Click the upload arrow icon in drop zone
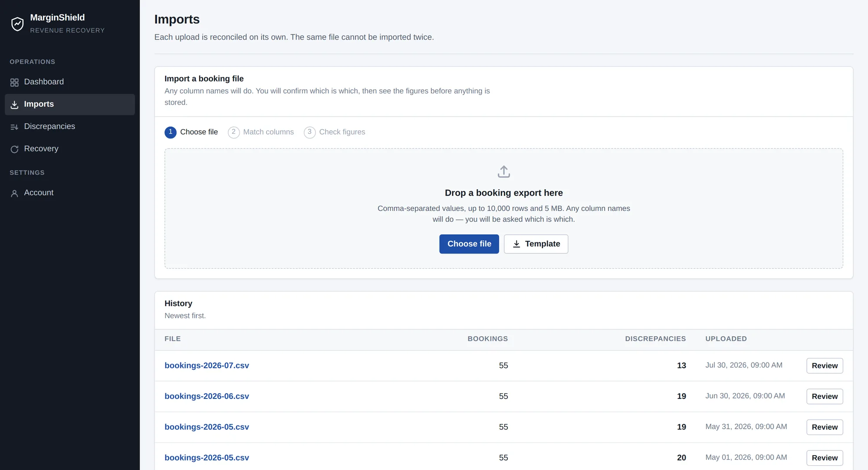Screen dimensions: 868x470 503,171
